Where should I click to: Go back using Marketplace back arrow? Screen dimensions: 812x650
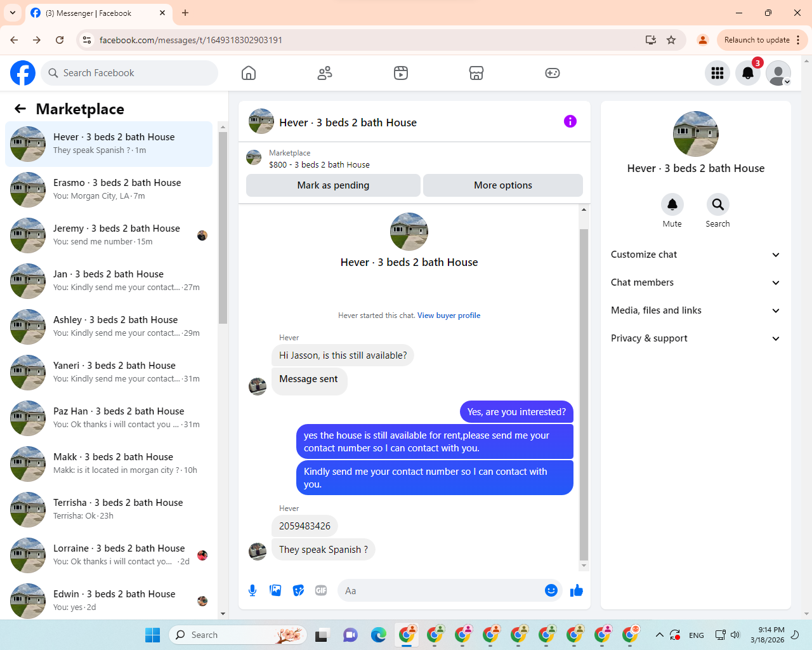click(x=20, y=109)
